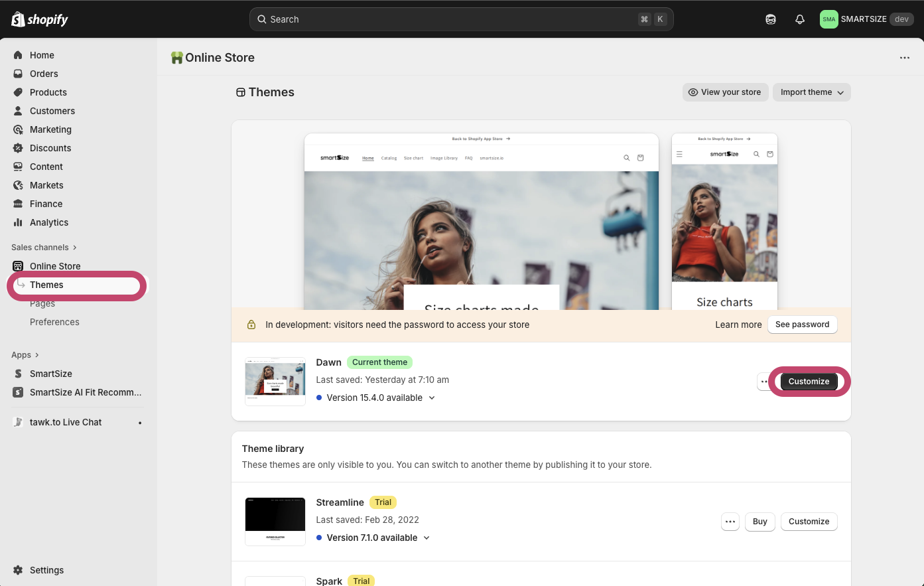
Task: Click the search icon in desktop theme preview
Action: click(626, 158)
